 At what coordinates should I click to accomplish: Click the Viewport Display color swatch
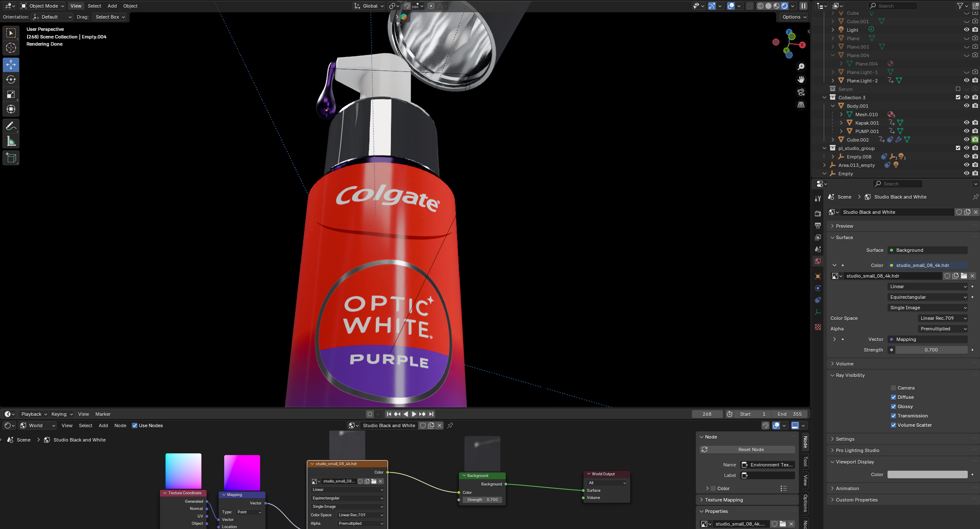coord(927,474)
